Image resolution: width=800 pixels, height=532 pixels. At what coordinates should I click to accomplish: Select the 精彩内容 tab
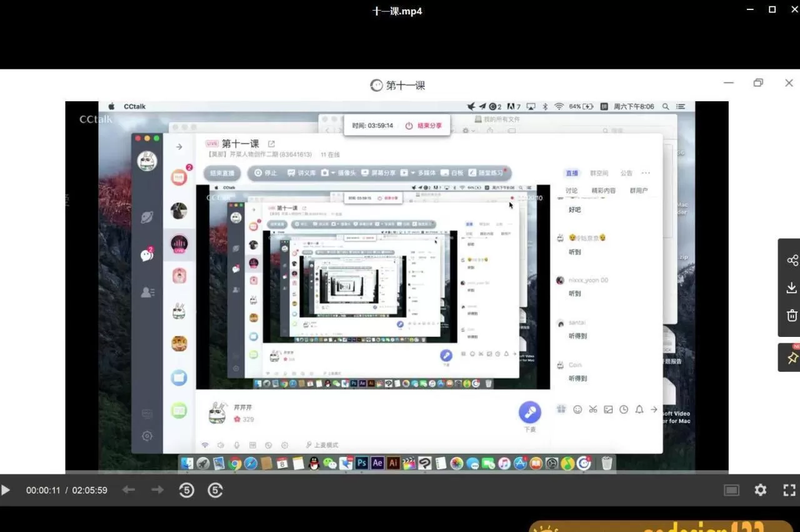coord(603,191)
